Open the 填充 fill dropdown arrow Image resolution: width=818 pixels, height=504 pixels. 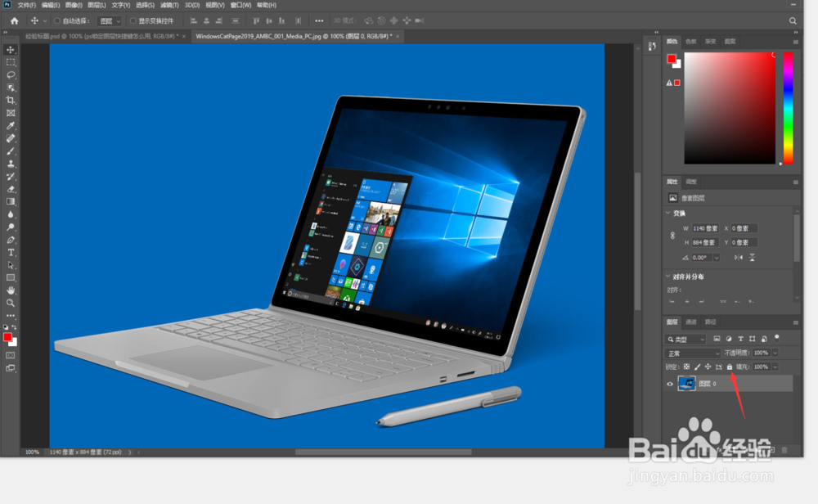coord(775,367)
